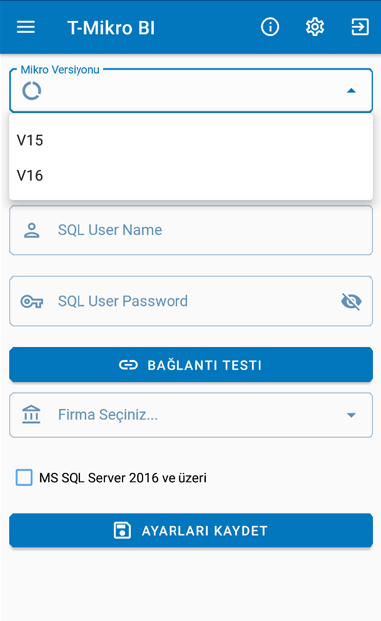Click the floppy disk save icon

click(x=122, y=530)
